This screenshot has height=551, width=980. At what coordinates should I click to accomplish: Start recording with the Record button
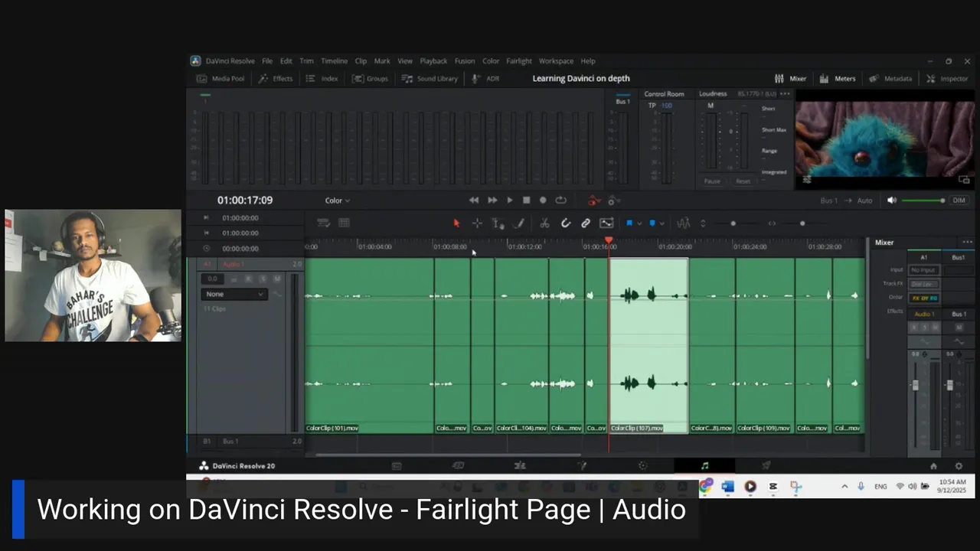tap(543, 201)
